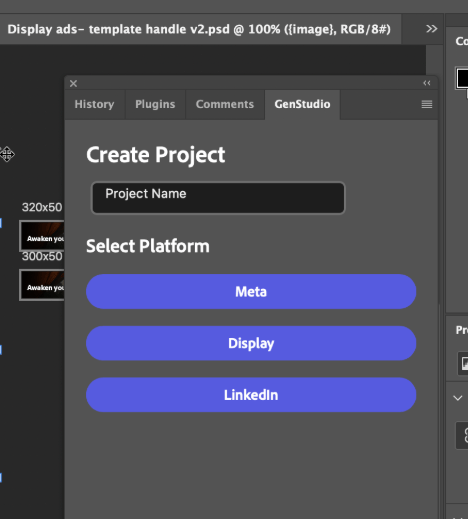The image size is (468, 519).
Task: Select the GenStudio tab
Action: point(302,104)
